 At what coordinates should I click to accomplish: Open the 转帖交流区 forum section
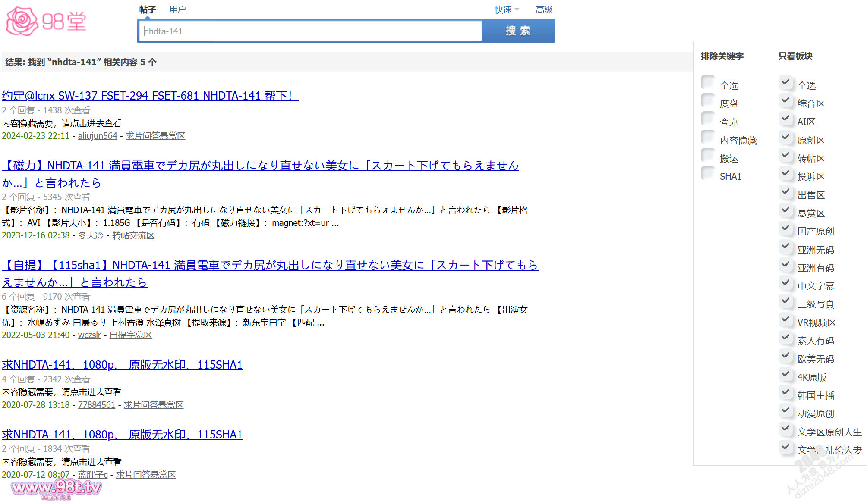click(133, 235)
